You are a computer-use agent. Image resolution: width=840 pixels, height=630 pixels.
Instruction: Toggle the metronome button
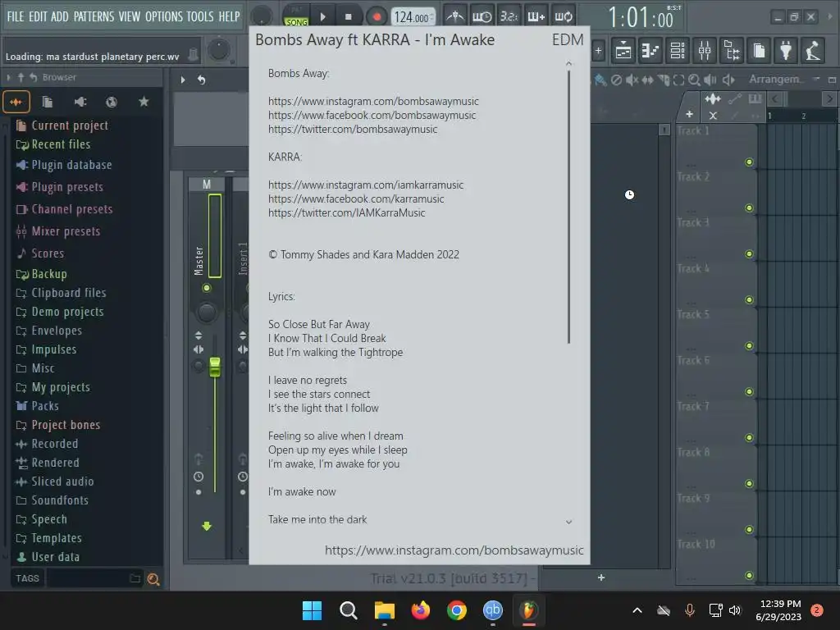click(x=454, y=16)
